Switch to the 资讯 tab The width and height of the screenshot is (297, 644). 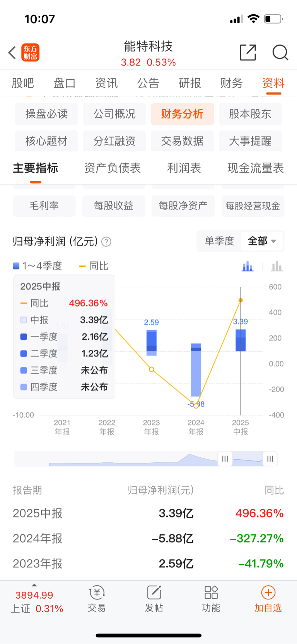click(106, 83)
